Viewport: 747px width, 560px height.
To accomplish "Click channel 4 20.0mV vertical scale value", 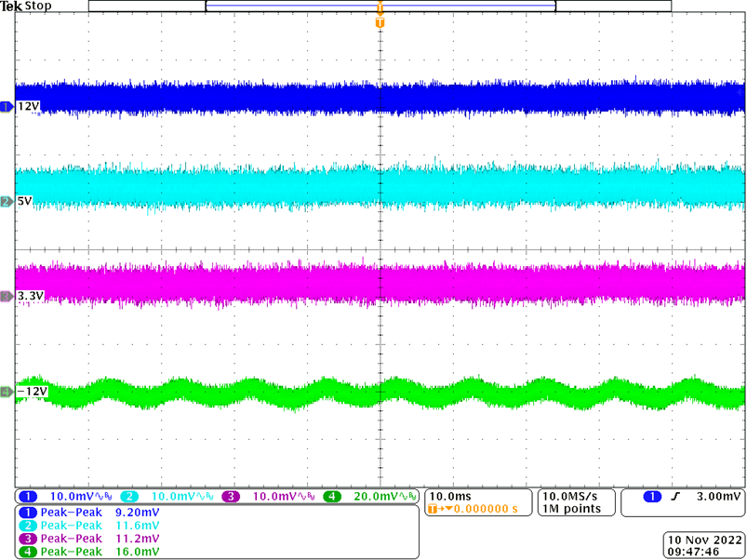I will click(377, 497).
